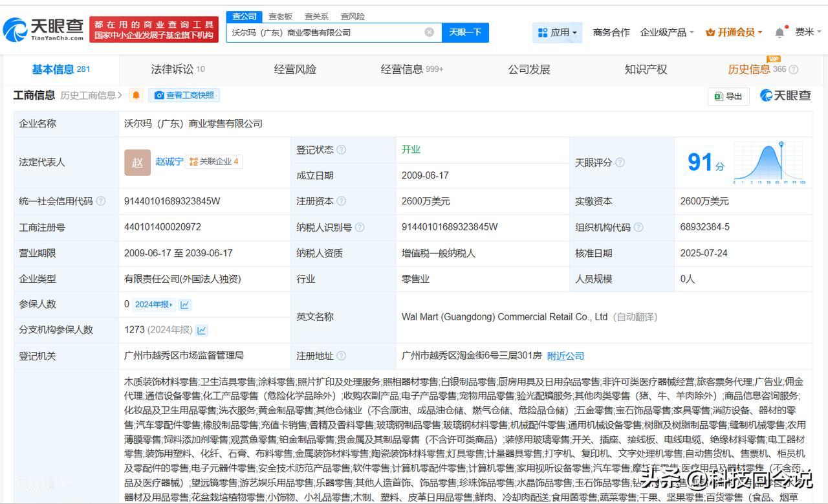The height and width of the screenshot is (504, 828).
Task: Click the orange alert bell near 工商信息
Action: (136, 96)
